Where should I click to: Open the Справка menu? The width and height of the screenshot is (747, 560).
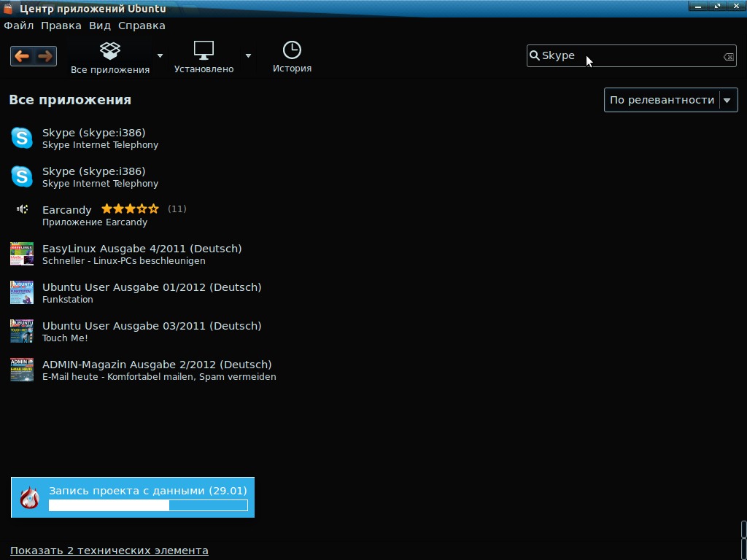coord(142,26)
